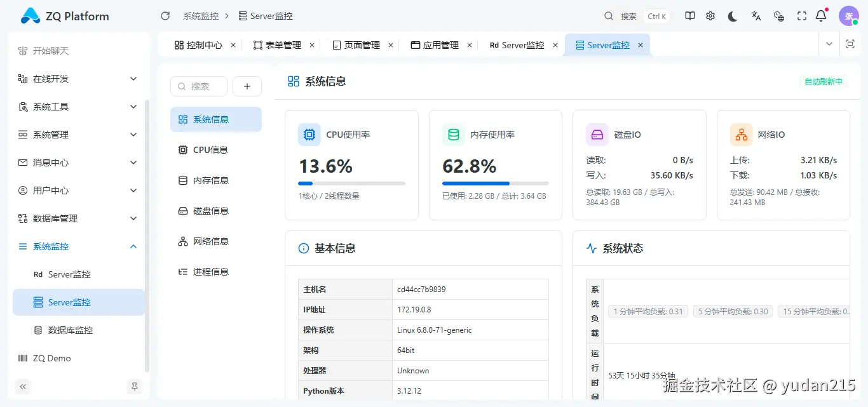Click the CPU usage progress bar
The height and width of the screenshot is (407, 868).
(x=352, y=183)
